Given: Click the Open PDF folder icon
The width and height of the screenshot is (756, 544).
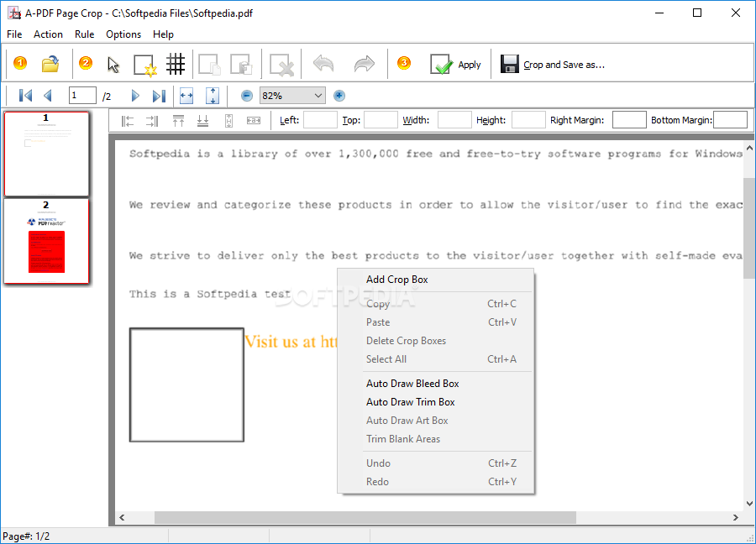Looking at the screenshot, I should 50,64.
